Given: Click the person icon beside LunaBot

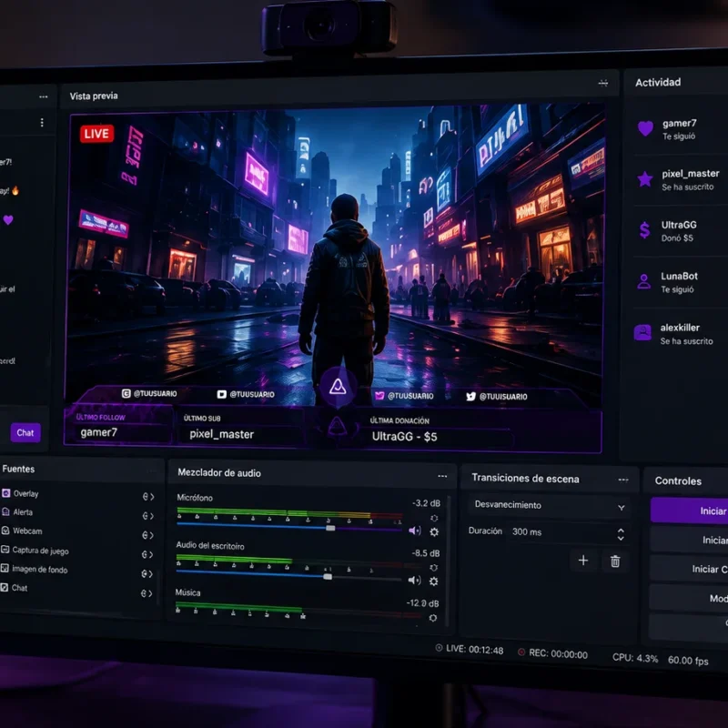Looking at the screenshot, I should pos(644,281).
